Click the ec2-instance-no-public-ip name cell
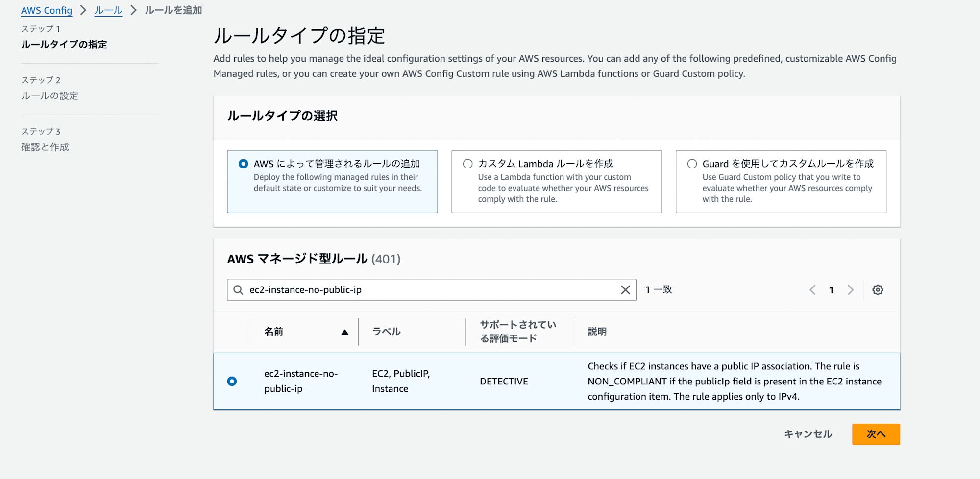 coord(301,381)
